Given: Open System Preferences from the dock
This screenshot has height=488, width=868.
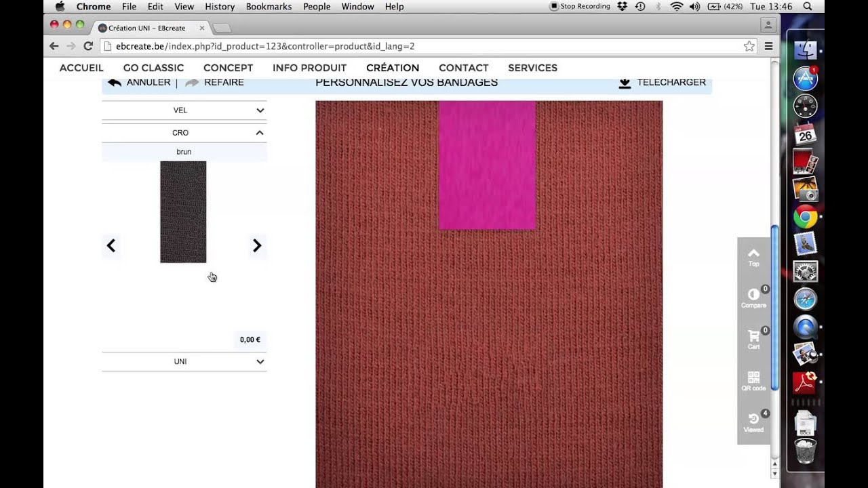Looking at the screenshot, I should (x=806, y=272).
